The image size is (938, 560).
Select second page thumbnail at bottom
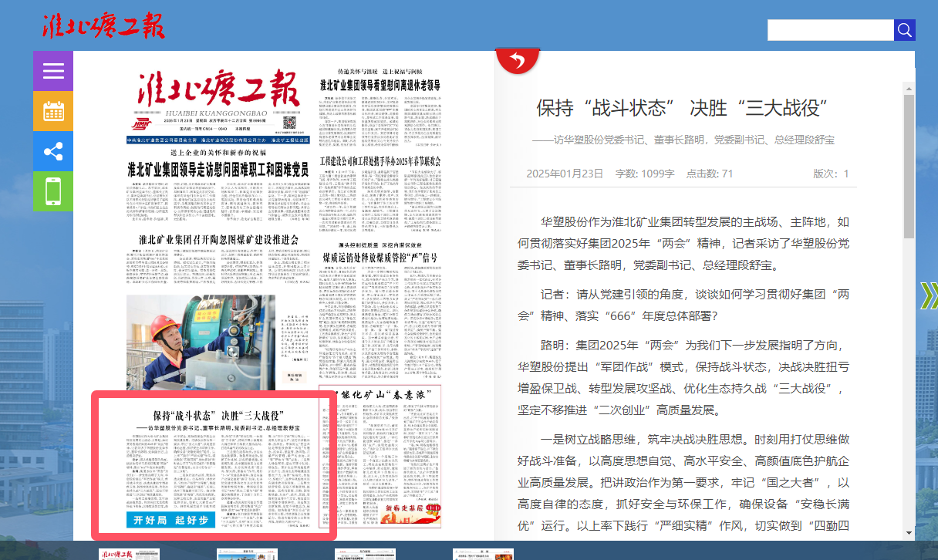(x=247, y=554)
